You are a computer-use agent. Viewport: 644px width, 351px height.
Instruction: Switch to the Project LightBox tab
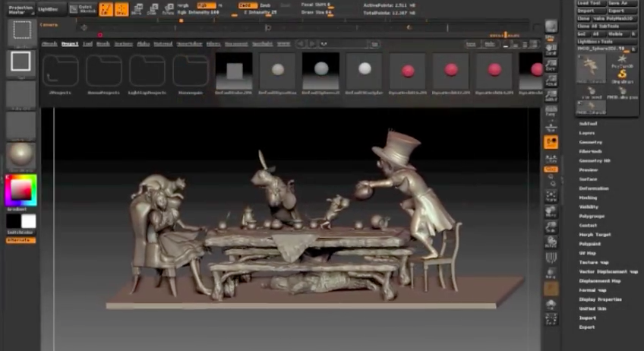coord(70,43)
